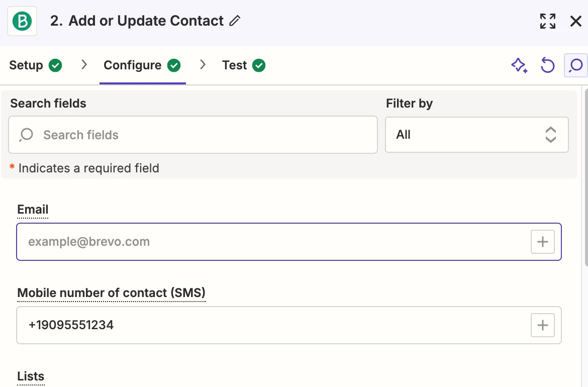This screenshot has height=387, width=588.
Task: Click the Lists field label
Action: (31, 376)
